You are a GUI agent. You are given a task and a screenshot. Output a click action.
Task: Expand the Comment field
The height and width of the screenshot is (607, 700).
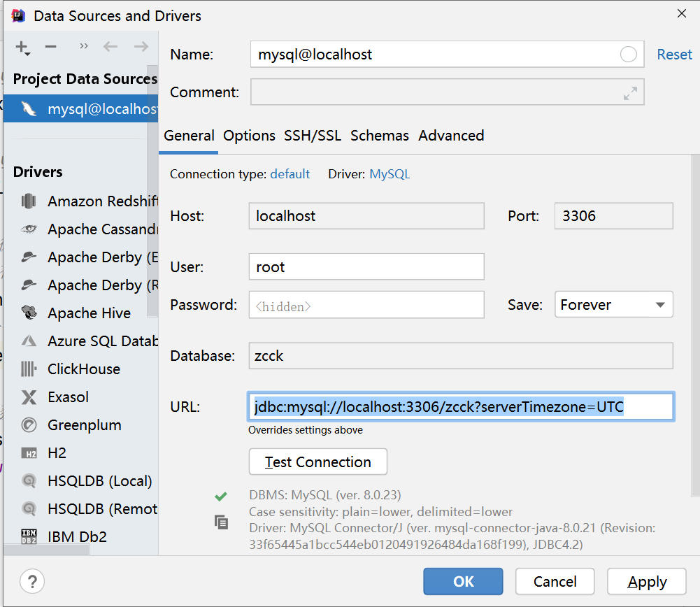630,92
